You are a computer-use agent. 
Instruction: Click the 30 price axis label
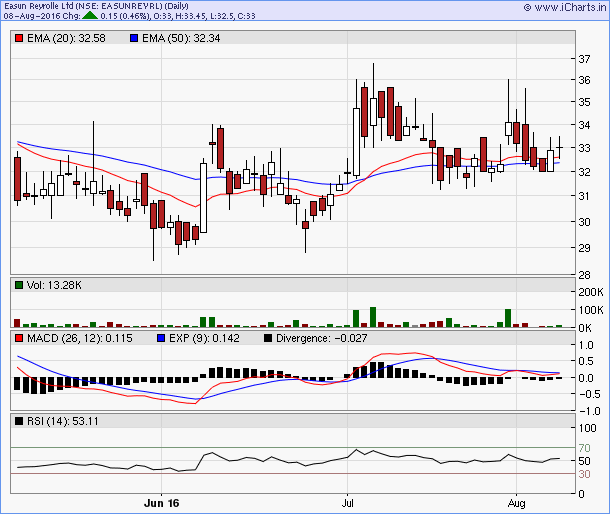coord(584,222)
